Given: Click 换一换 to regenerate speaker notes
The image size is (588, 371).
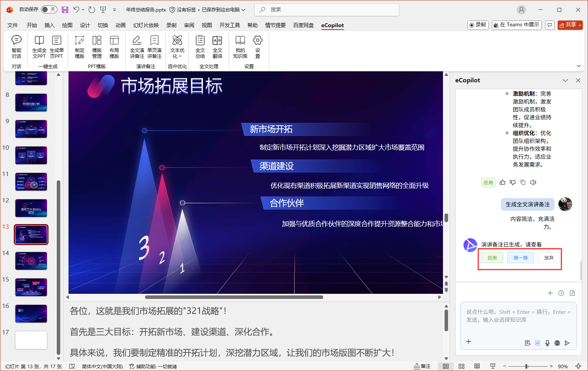Looking at the screenshot, I should click(520, 258).
